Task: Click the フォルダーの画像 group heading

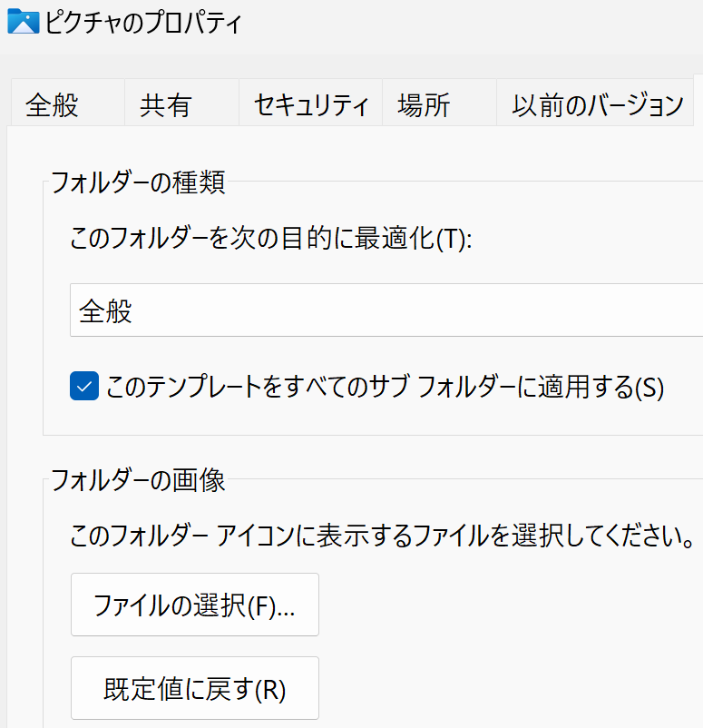Action: [138, 479]
